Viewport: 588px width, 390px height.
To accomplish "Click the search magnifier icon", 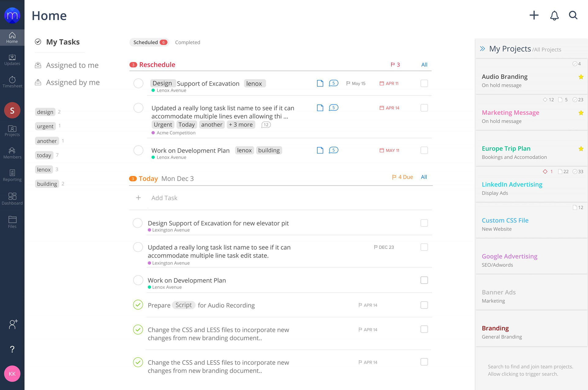I will [x=573, y=15].
